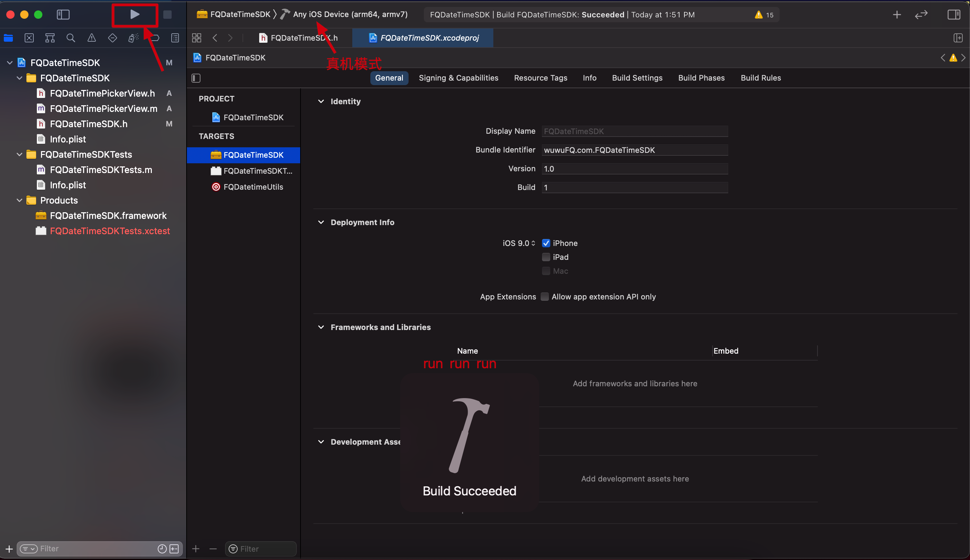Viewport: 970px width, 560px height.
Task: Click the Stop button in the toolbar
Action: click(167, 15)
